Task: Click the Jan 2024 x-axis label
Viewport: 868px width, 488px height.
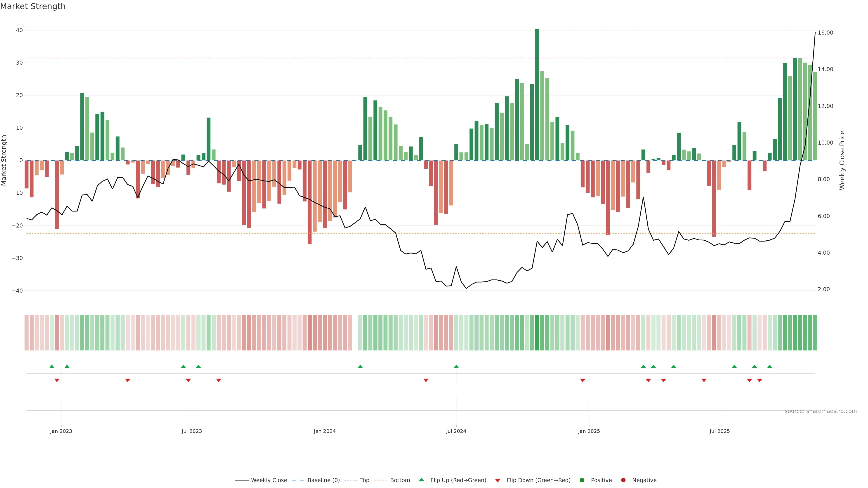Action: point(325,431)
